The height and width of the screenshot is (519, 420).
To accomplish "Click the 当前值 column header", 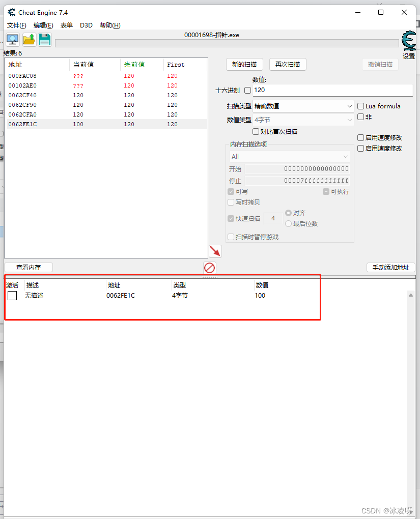I will (x=95, y=65).
